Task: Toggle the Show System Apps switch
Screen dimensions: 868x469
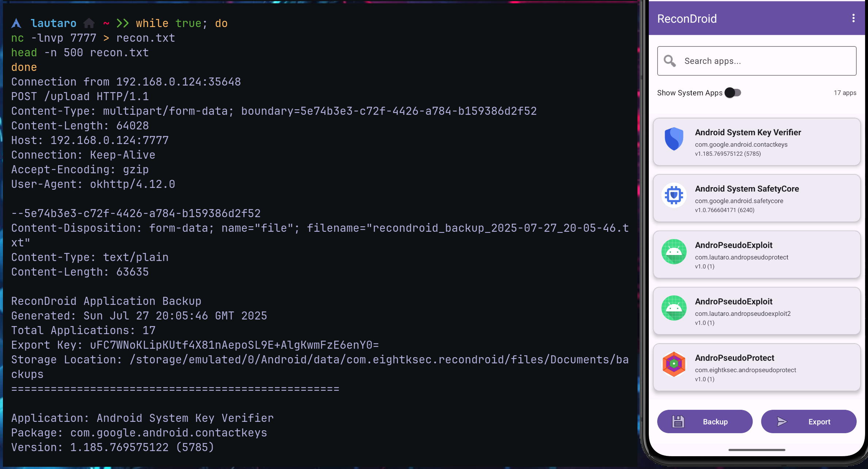Action: pos(733,92)
